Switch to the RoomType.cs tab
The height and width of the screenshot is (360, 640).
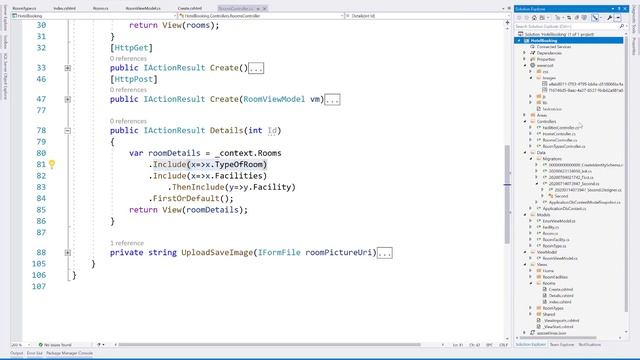(24, 8)
